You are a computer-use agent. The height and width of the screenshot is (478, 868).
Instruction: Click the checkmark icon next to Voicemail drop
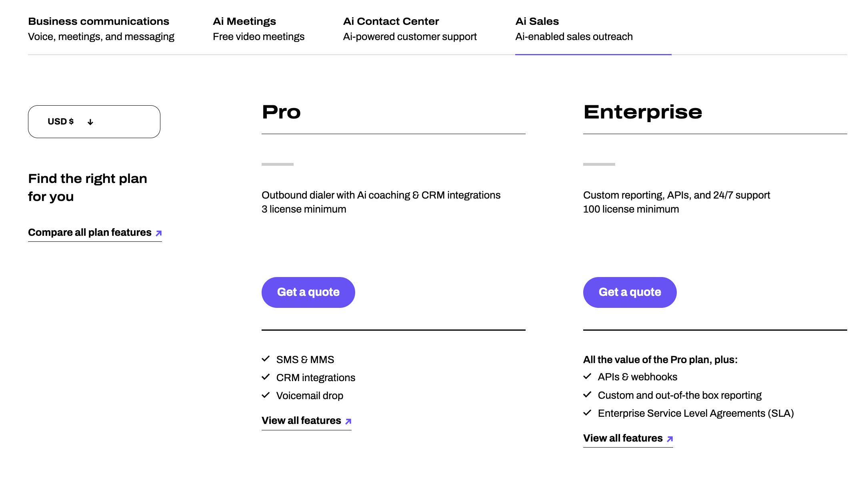click(x=266, y=396)
